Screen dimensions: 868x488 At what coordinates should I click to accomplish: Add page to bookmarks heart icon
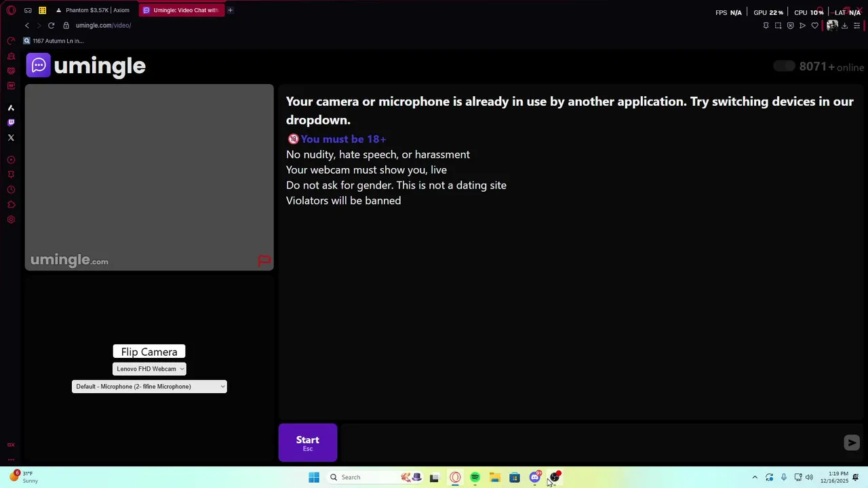(x=815, y=26)
